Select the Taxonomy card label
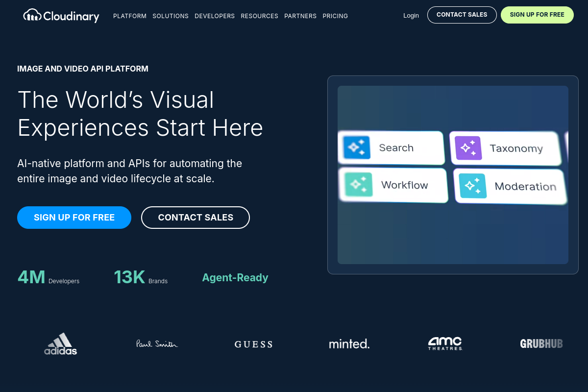This screenshot has width=588, height=392. tap(516, 148)
